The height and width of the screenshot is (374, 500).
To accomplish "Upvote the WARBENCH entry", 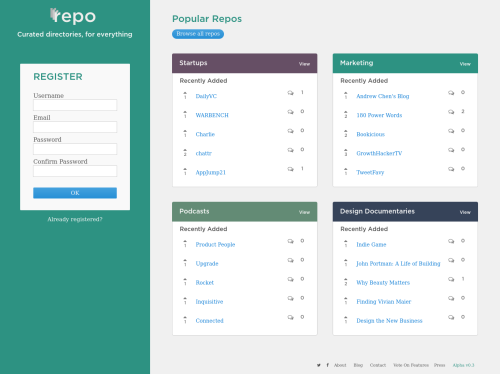I will [185, 112].
